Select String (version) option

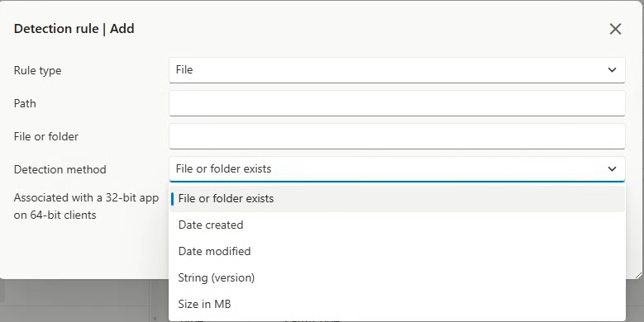click(397, 277)
